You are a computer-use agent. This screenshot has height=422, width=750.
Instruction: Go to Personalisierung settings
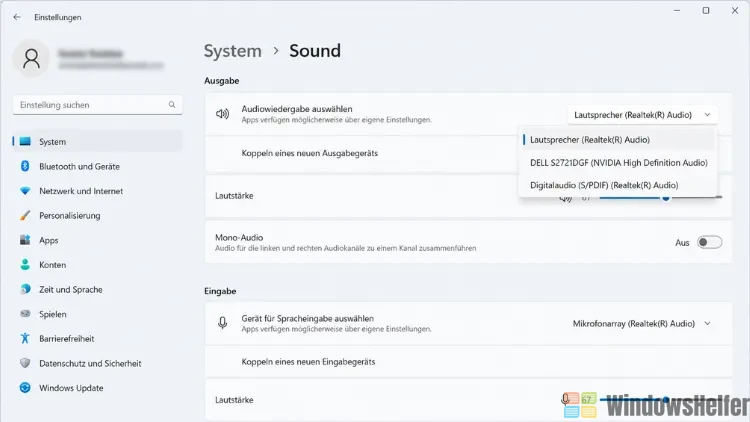click(98, 215)
